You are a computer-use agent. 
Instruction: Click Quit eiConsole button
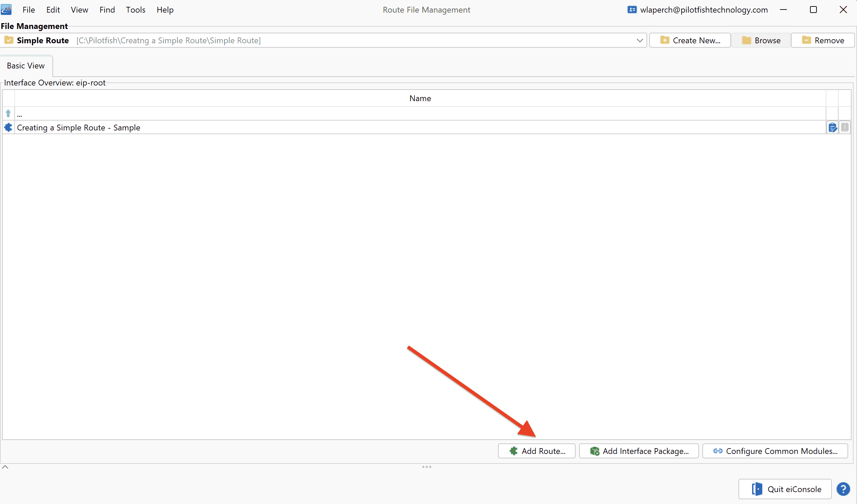pos(785,489)
